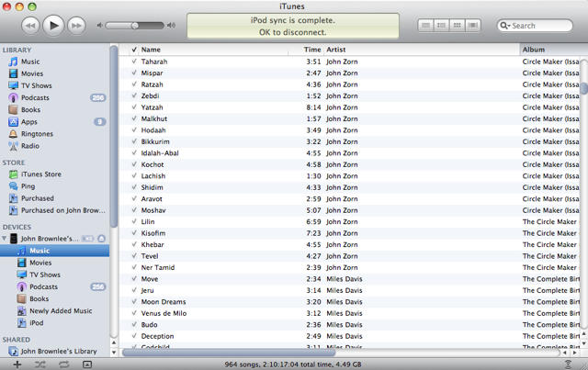Screen dimensions: 588x370
Task: Uncheck the song Moon Dreams
Action: [134, 302]
